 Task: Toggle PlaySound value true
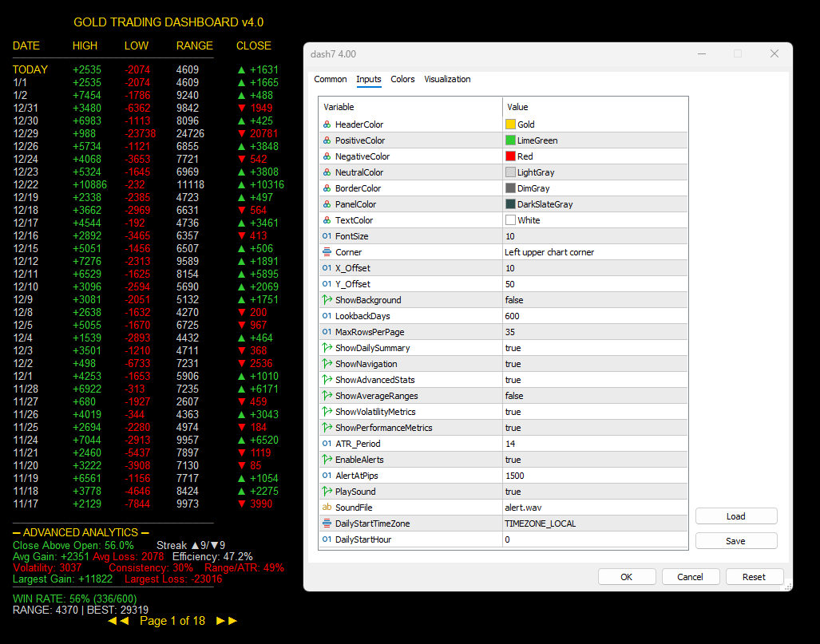click(595, 492)
